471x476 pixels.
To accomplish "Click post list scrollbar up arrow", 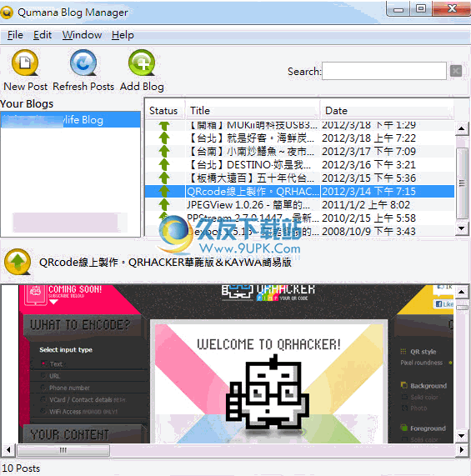I will pyautogui.click(x=462, y=128).
